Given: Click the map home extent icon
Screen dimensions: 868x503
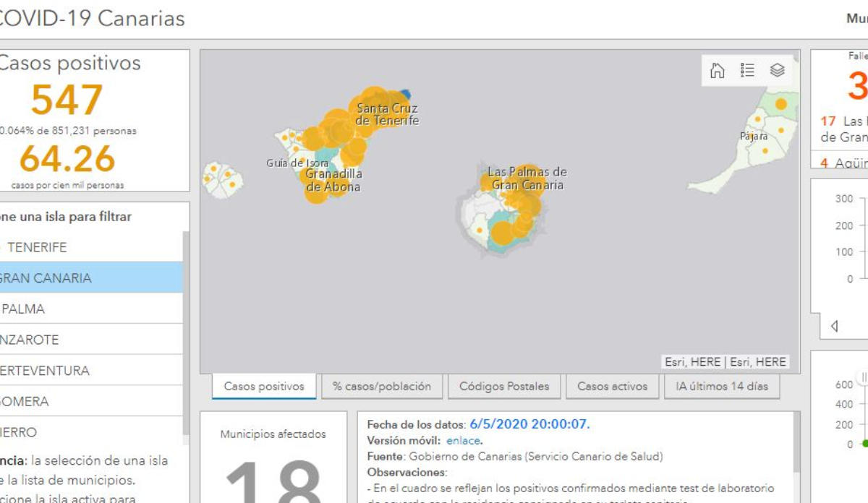Looking at the screenshot, I should pyautogui.click(x=718, y=70).
